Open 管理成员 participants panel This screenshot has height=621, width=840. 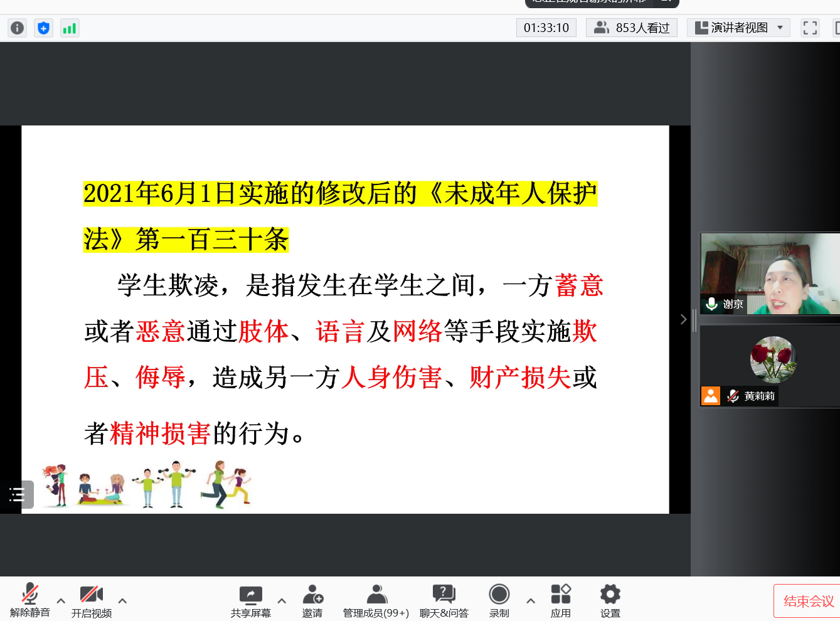tap(376, 600)
